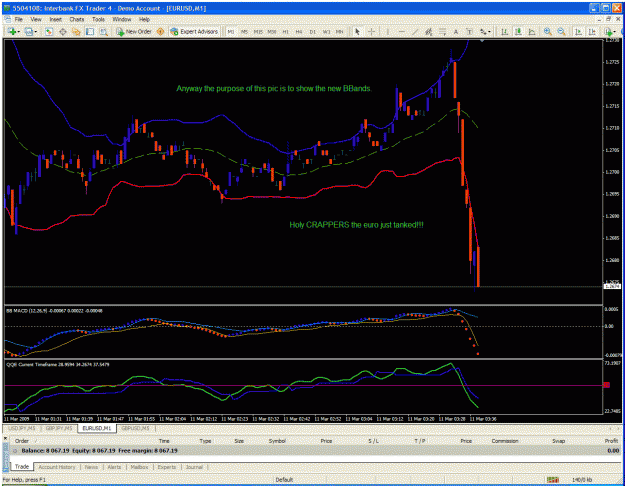The image size is (625, 486).
Task: Switch chart to M5 timeframe
Action: (244, 31)
